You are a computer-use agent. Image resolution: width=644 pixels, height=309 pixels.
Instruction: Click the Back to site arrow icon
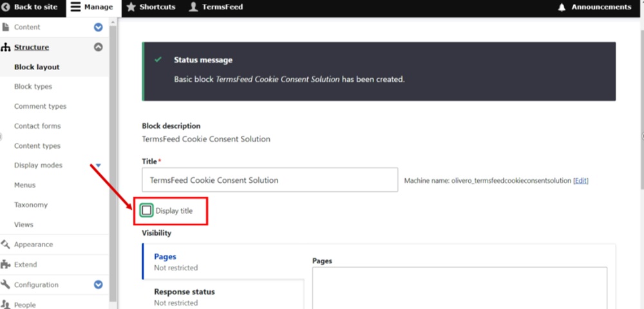pyautogui.click(x=6, y=7)
